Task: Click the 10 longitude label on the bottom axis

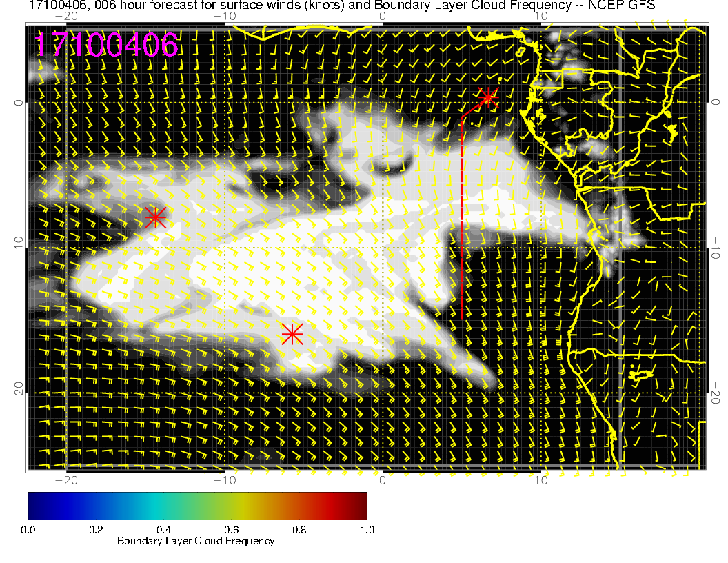Action: click(x=541, y=480)
